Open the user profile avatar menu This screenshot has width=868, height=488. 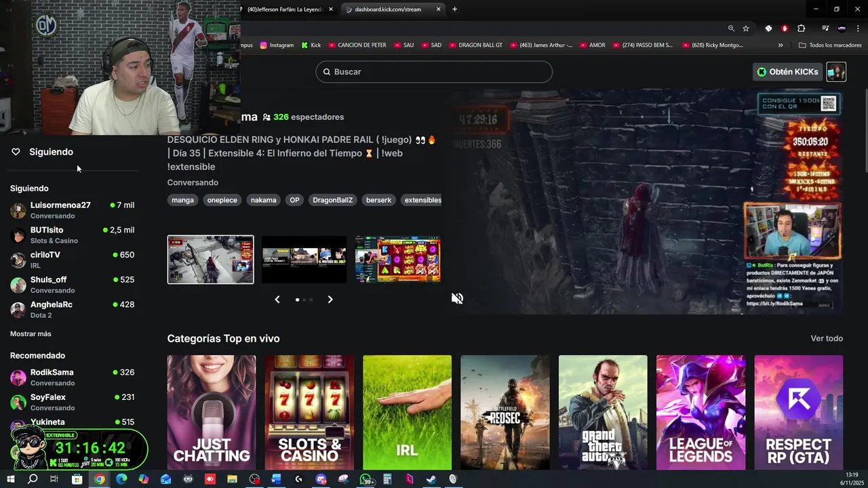836,72
